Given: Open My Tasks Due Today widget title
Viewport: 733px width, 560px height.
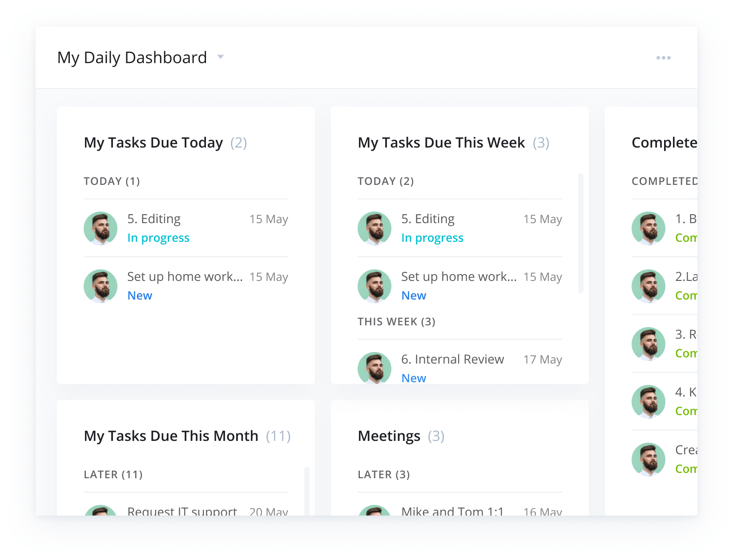Looking at the screenshot, I should click(153, 143).
